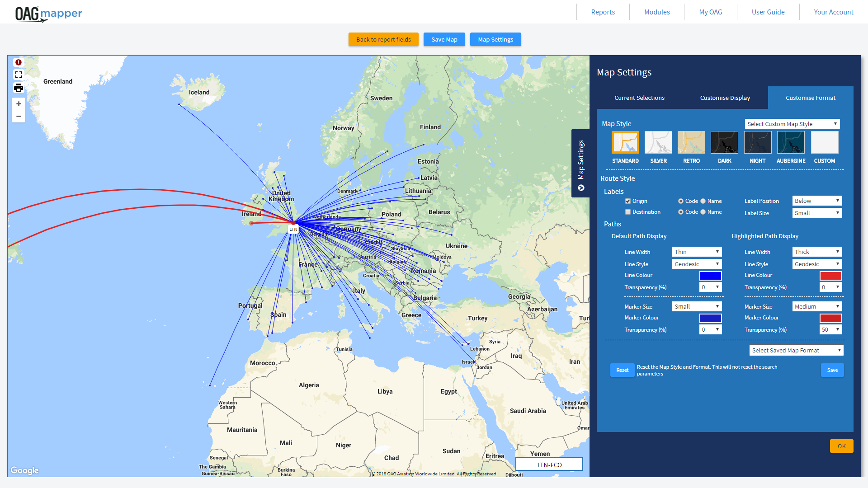
Task: Expand the Select Saved Map Format dropdown
Action: 796,350
